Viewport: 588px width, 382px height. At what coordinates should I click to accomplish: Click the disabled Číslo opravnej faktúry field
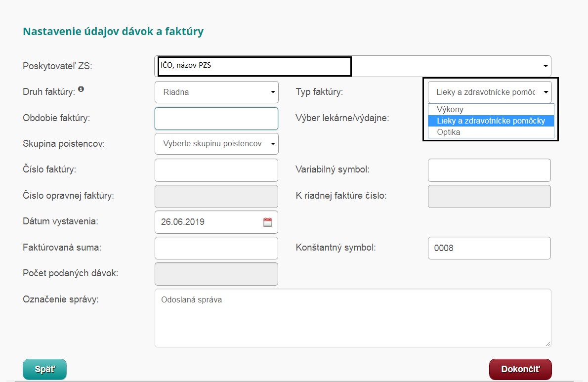(x=216, y=196)
